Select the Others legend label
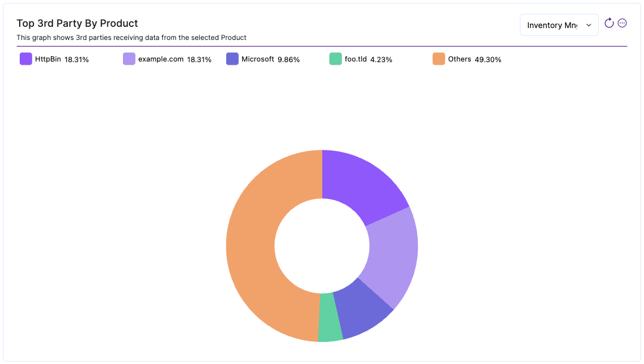This screenshot has width=644, height=364. tap(459, 59)
